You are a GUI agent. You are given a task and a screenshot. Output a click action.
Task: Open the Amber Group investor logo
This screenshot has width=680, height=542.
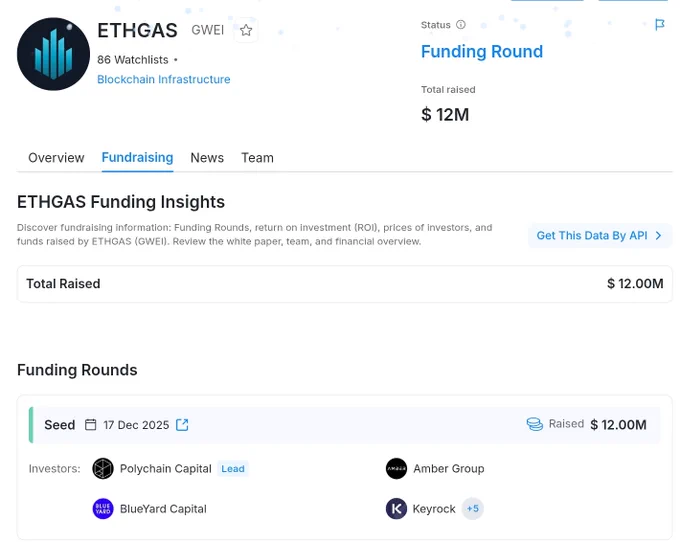[396, 469]
